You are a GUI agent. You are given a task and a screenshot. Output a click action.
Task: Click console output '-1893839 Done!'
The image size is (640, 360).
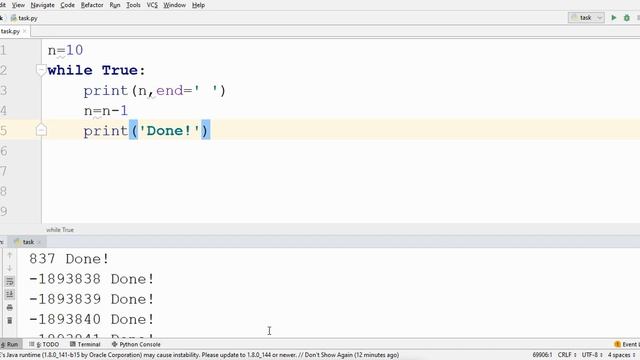click(91, 299)
